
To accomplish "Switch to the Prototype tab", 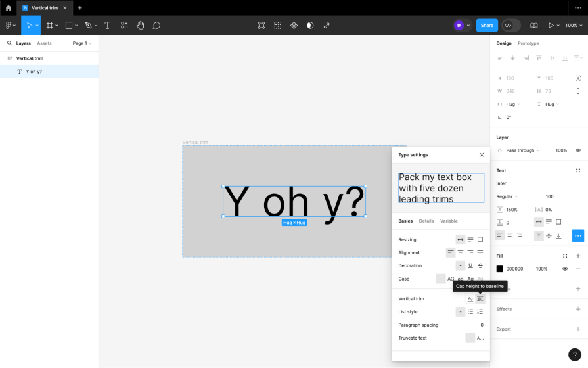I will (x=528, y=43).
